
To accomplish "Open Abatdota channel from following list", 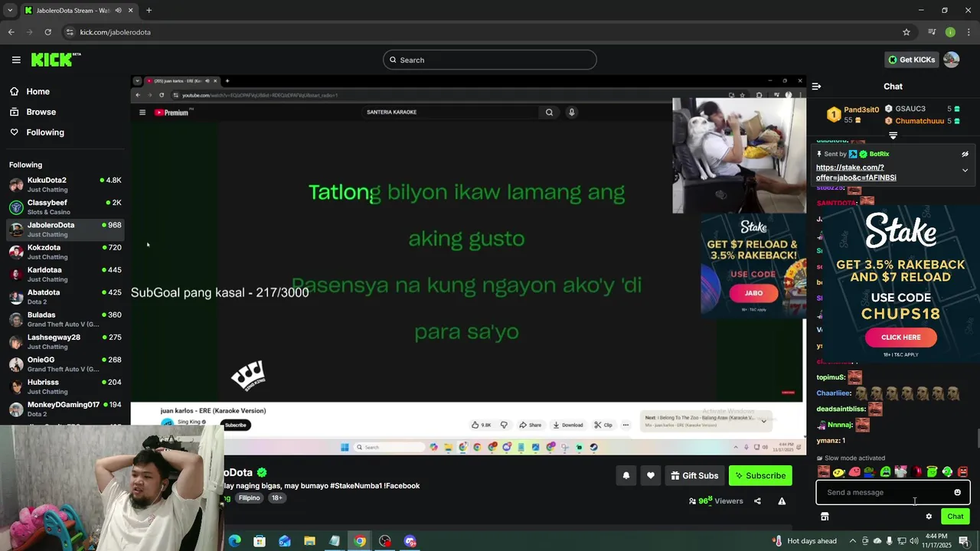I will (65, 296).
